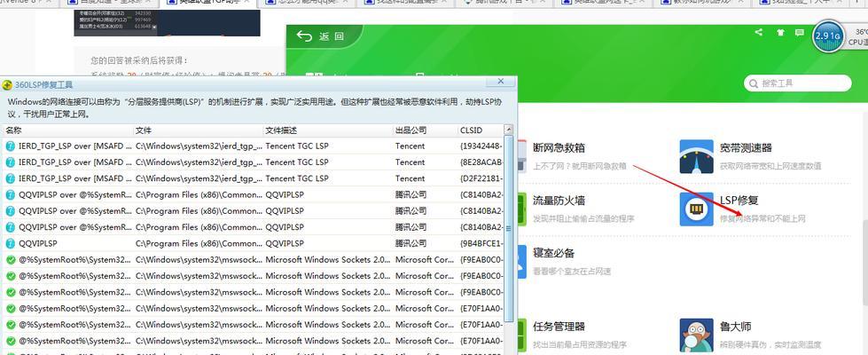868x355 pixels.
Task: Click the LSP修复 title text
Action: [x=739, y=201]
